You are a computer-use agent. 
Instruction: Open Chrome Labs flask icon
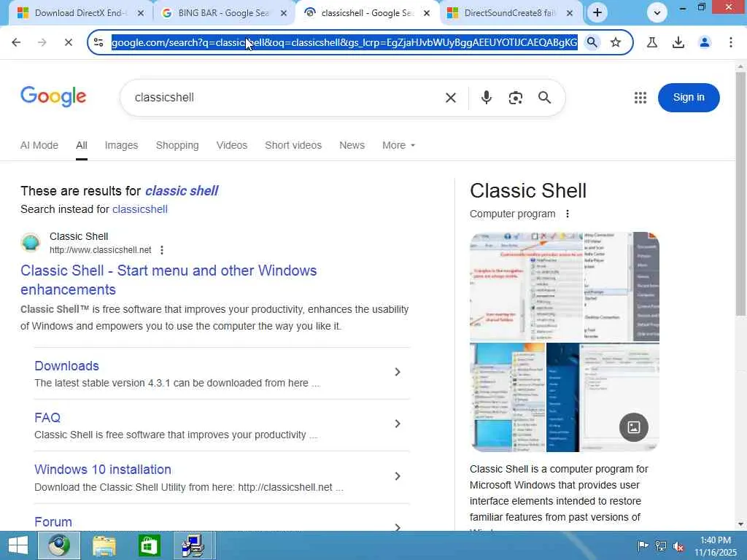pyautogui.click(x=651, y=42)
